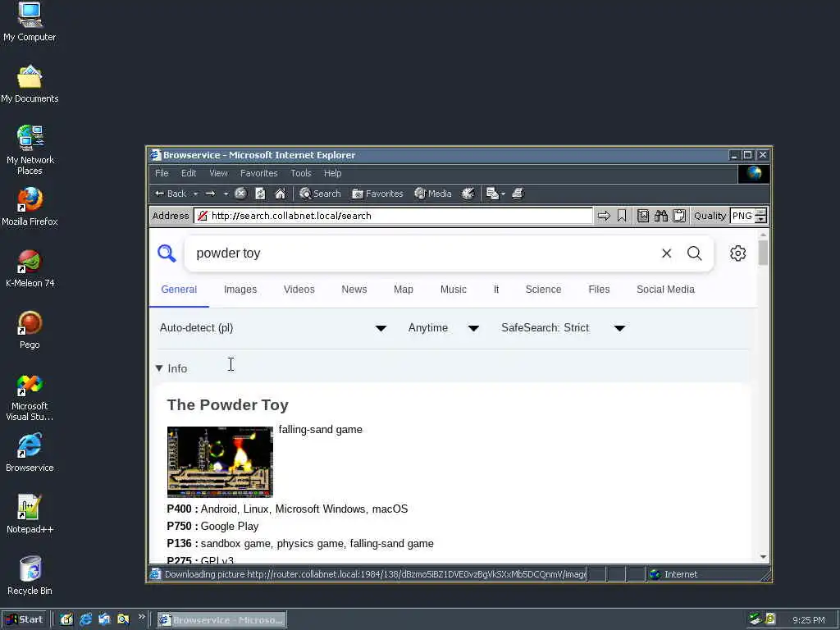The width and height of the screenshot is (840, 630).
Task: Click the Browservice taskbar button
Action: tap(221, 620)
